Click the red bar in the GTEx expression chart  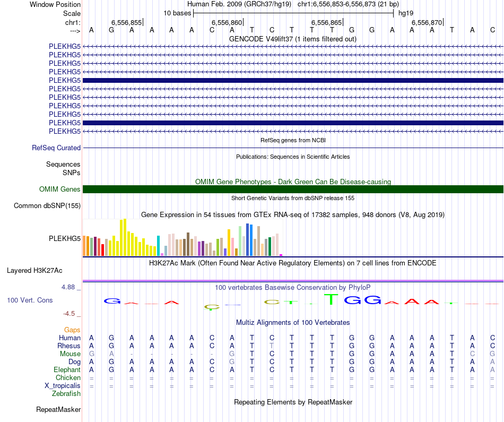click(x=102, y=250)
